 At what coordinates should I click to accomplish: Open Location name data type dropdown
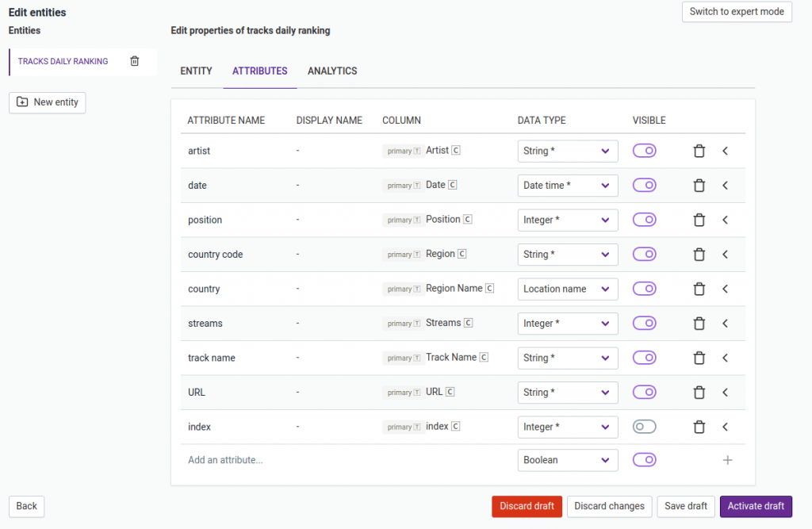[x=567, y=289]
